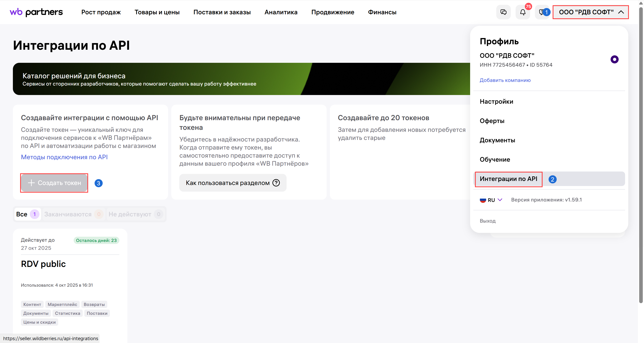Open the chats icon in header
The image size is (644, 343).
[x=503, y=12]
